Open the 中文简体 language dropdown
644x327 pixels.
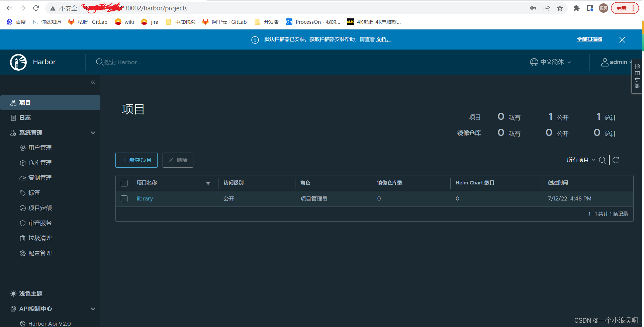point(551,62)
